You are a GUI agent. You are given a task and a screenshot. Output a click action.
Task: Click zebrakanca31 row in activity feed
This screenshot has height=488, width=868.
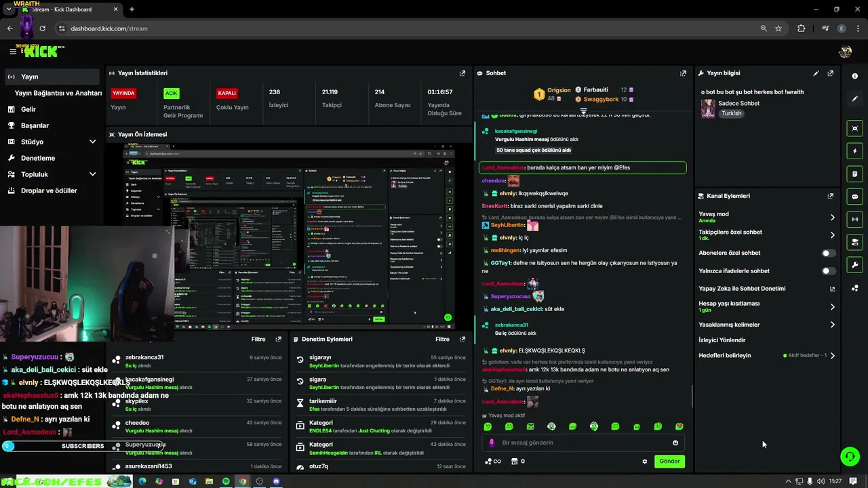coord(197,361)
